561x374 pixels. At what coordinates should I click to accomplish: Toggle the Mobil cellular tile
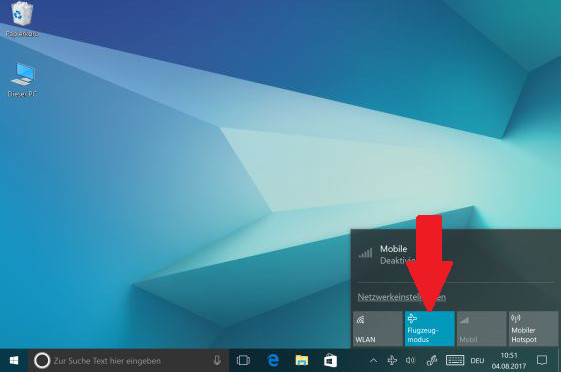tap(482, 329)
